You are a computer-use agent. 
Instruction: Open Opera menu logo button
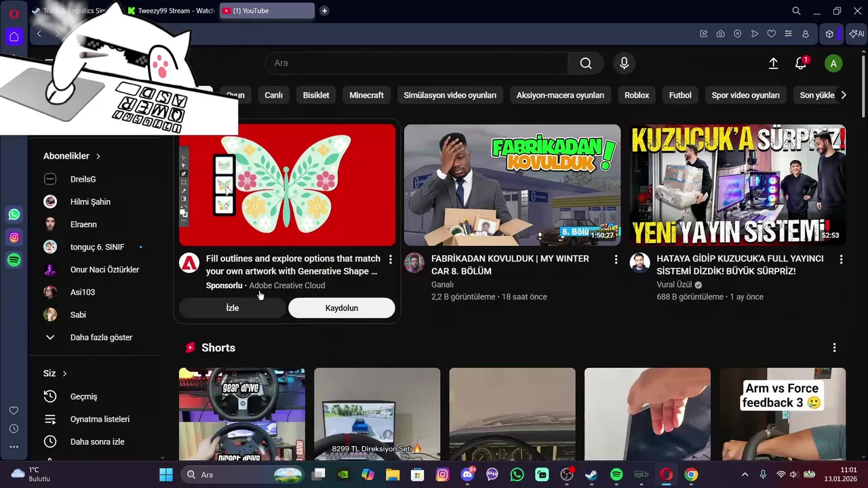pos(14,14)
